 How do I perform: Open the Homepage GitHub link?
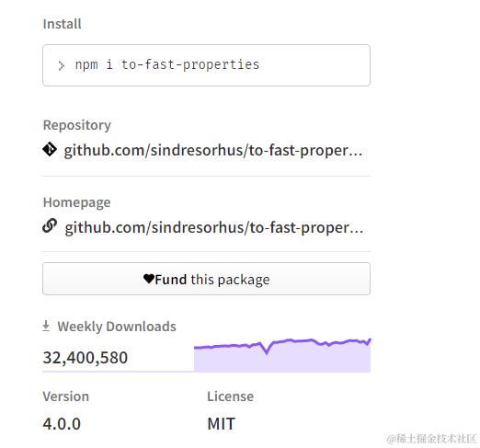tap(214, 228)
